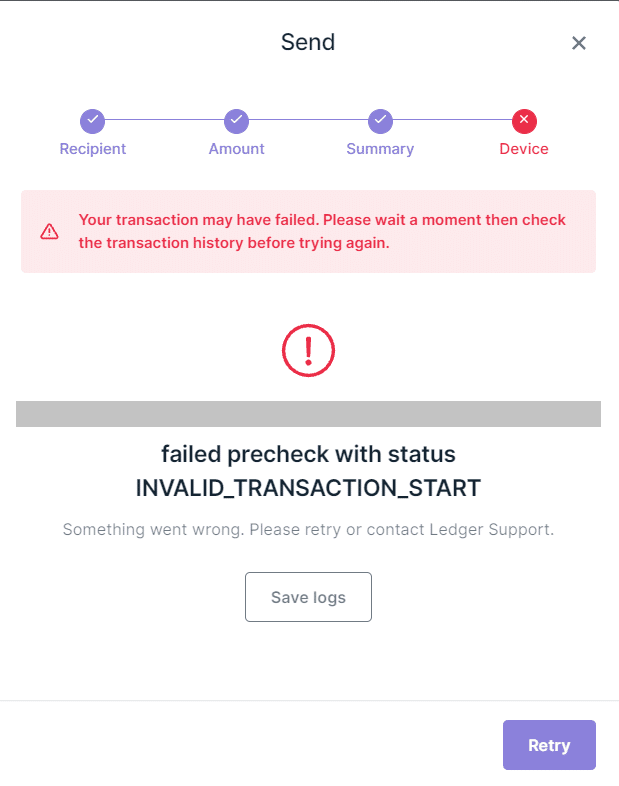Select the Amount step label
Screen dimensions: 619x786
236,149
